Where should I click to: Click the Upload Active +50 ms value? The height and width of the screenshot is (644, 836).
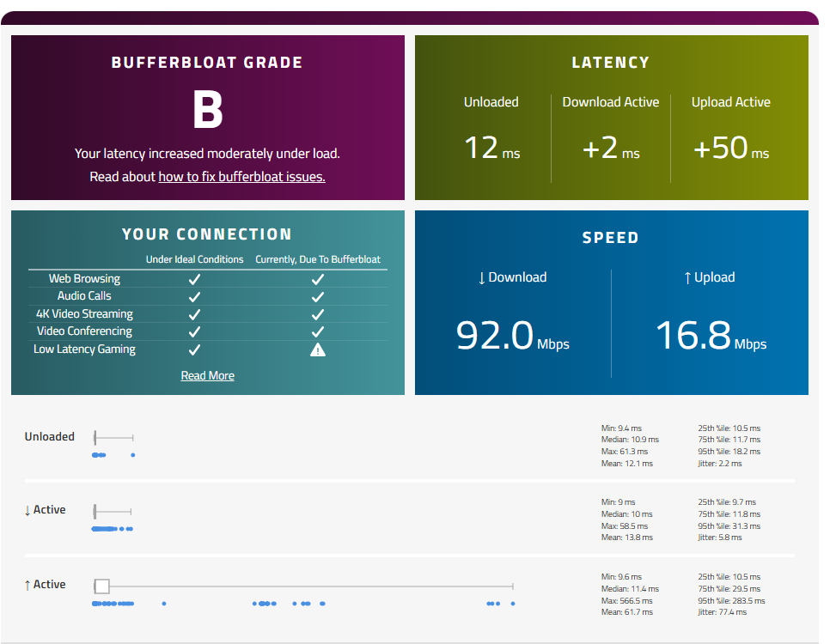tap(731, 148)
